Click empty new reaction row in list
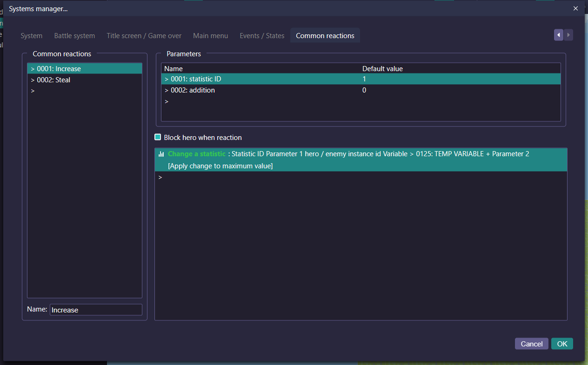Screen dimensions: 588x365 coord(85,91)
